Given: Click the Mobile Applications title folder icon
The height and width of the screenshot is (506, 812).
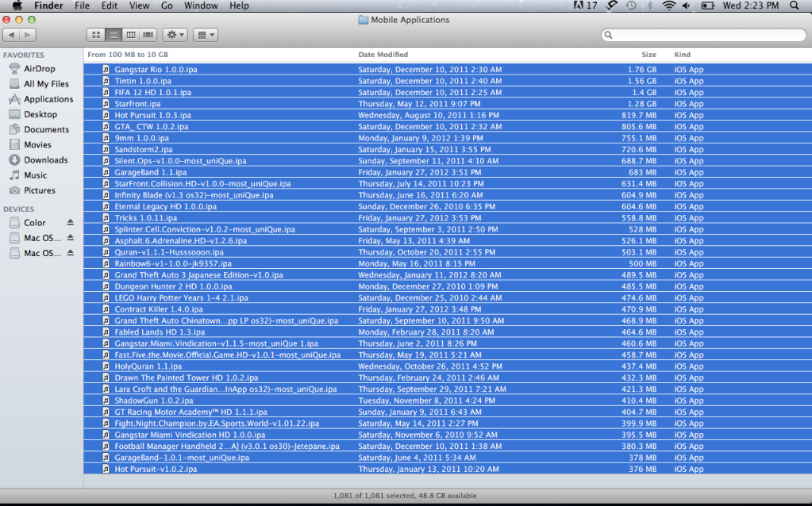Looking at the screenshot, I should [x=363, y=20].
